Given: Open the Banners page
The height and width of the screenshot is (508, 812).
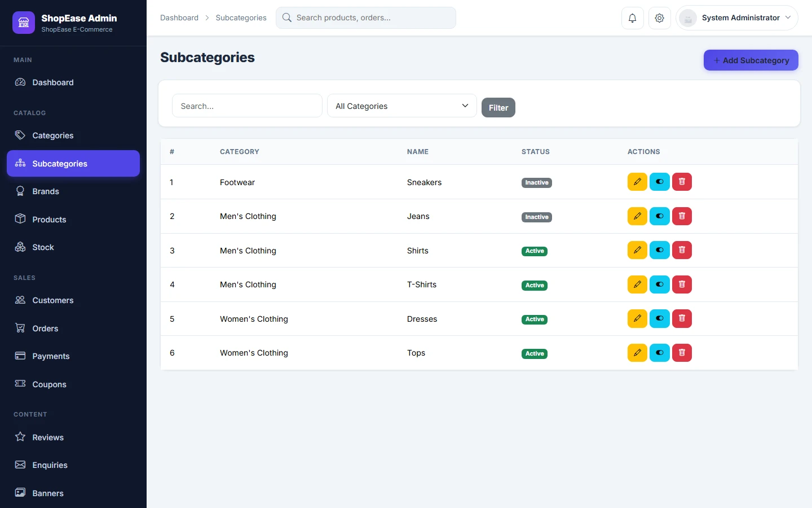Looking at the screenshot, I should pos(73,493).
